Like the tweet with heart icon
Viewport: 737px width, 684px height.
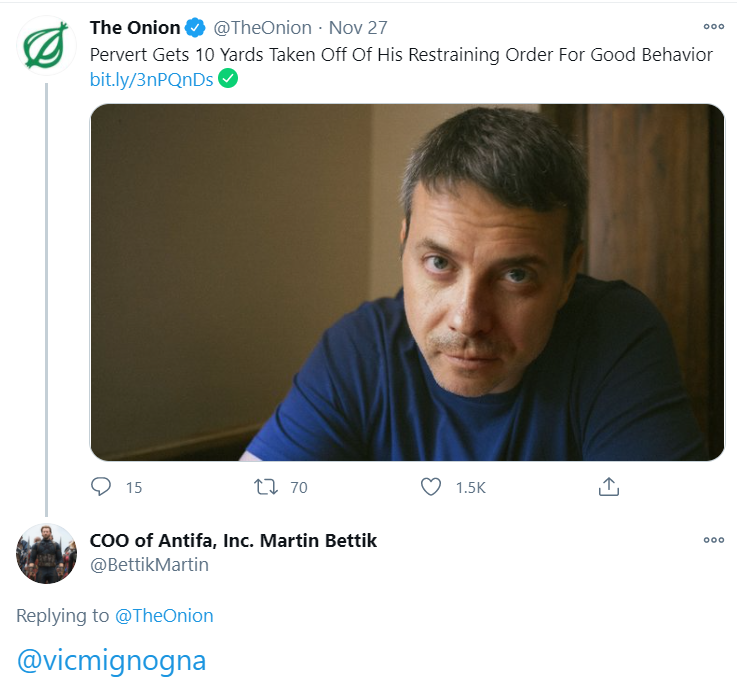tap(431, 487)
